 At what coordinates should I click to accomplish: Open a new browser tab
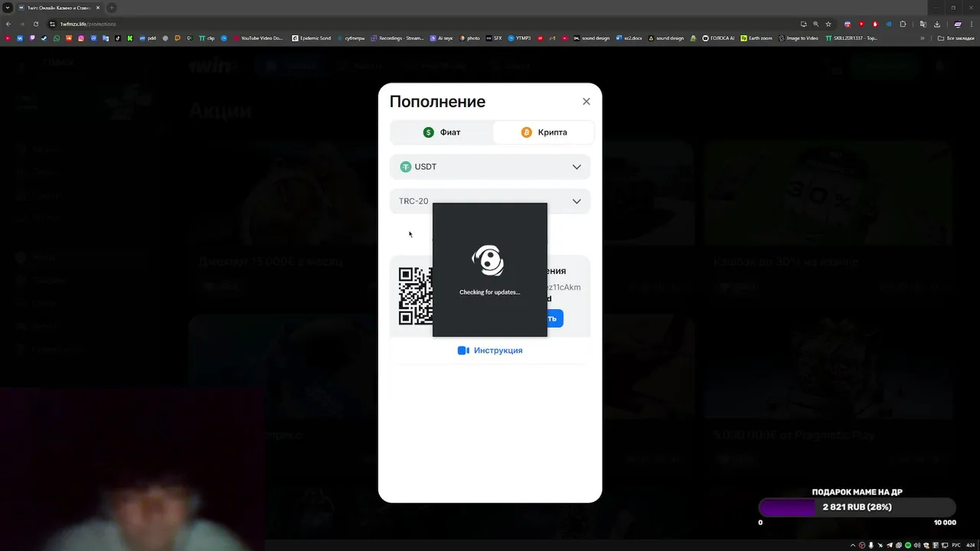[112, 8]
